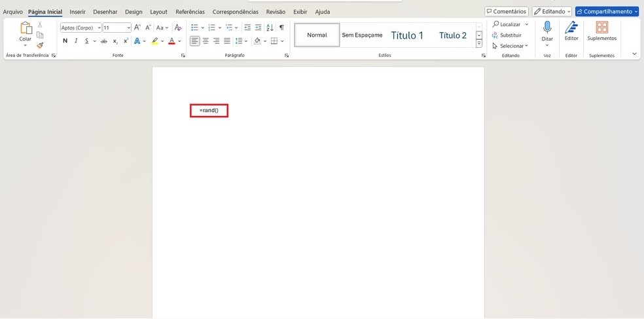Screen dimensions: 644x319
Task: Pick the yellow text highlight color
Action: 155,41
